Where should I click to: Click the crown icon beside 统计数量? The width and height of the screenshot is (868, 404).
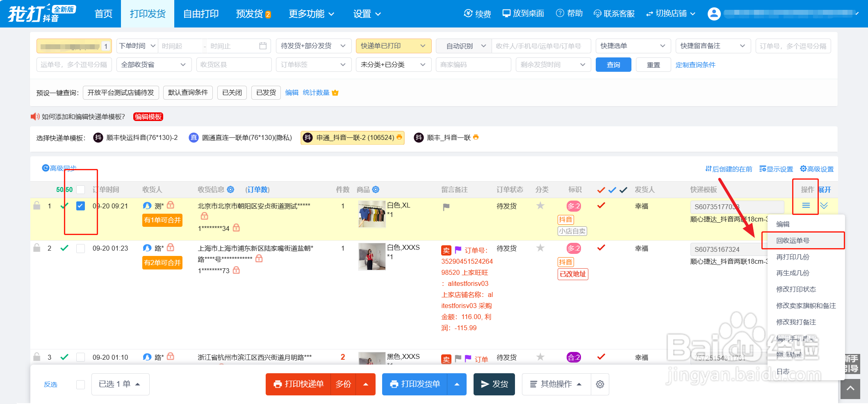[x=335, y=93]
